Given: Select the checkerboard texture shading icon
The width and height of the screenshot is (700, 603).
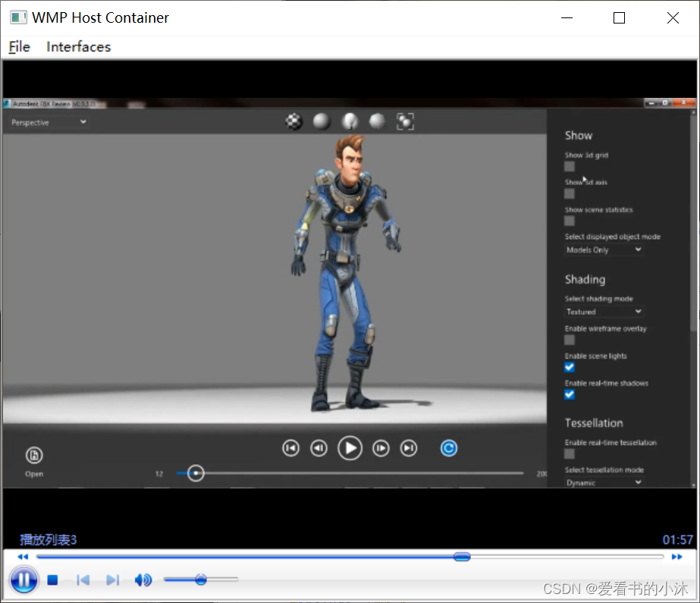Looking at the screenshot, I should coord(293,121).
